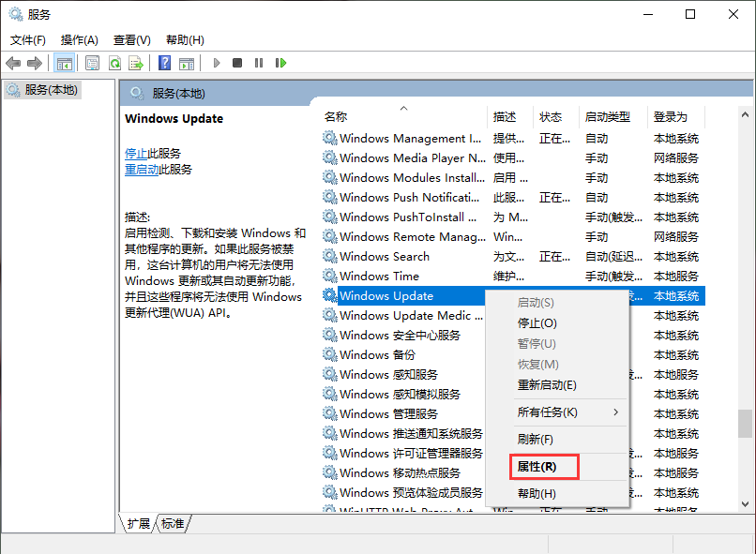Viewport: 756px width, 554px height.
Task: Choose 重新启动(E) from context menu
Action: (x=547, y=385)
